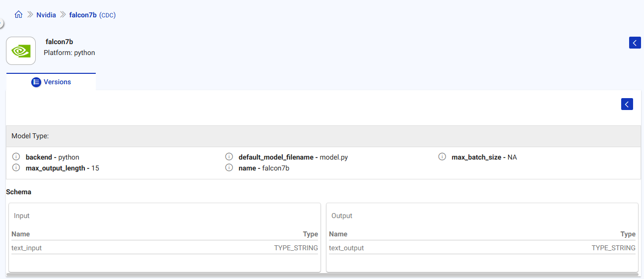Image resolution: width=644 pixels, height=279 pixels.
Task: Click the horizontal scrollbar below the Schema tables
Action: click(x=323, y=274)
